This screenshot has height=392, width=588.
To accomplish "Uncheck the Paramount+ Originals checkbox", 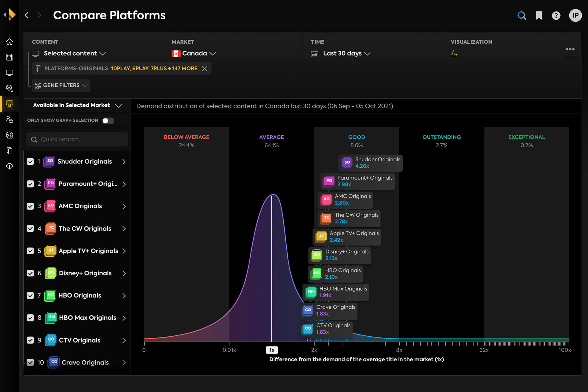I will point(30,184).
